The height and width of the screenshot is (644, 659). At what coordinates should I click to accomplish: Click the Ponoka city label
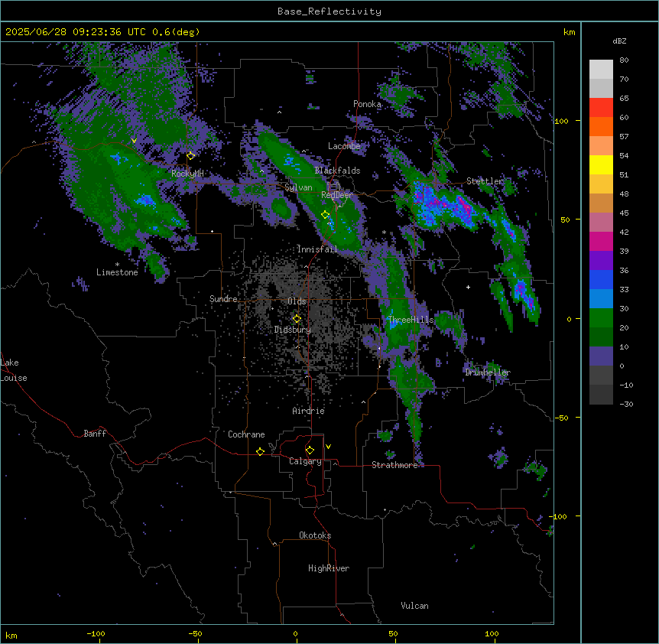point(367,104)
